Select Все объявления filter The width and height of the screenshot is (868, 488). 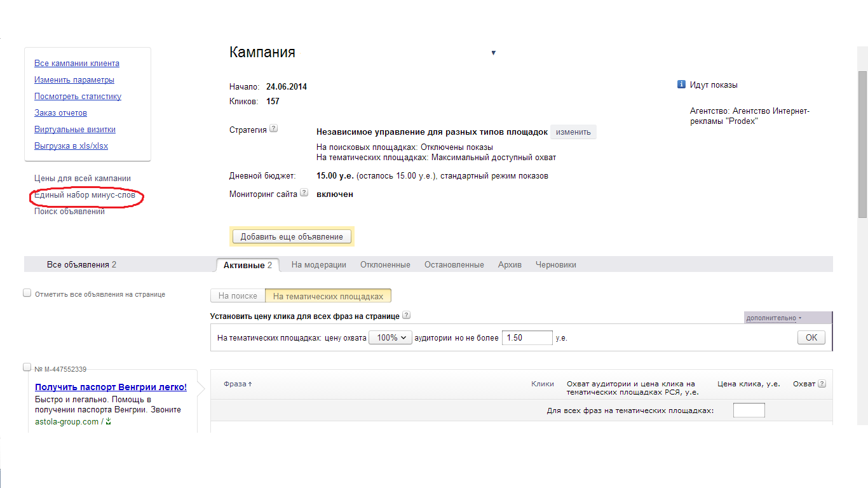81,265
